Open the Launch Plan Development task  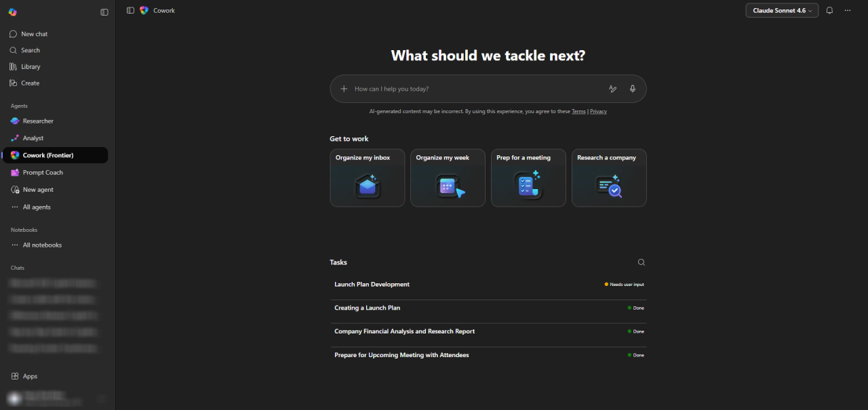(x=372, y=285)
